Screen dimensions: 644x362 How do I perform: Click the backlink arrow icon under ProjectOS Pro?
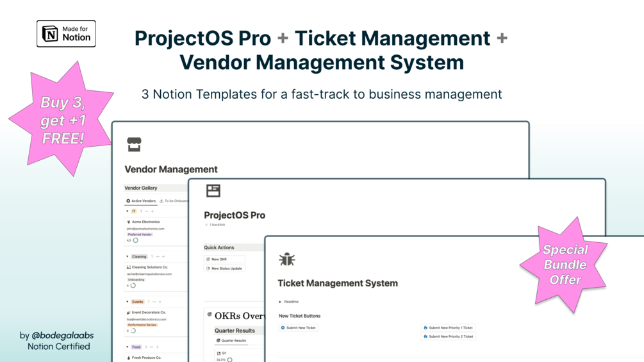[x=206, y=225]
